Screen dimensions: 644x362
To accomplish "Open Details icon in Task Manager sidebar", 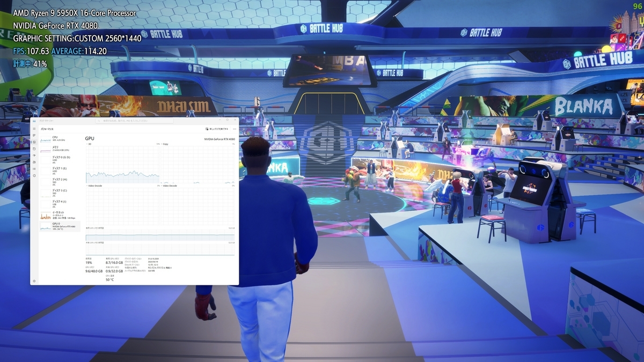I will click(x=34, y=169).
